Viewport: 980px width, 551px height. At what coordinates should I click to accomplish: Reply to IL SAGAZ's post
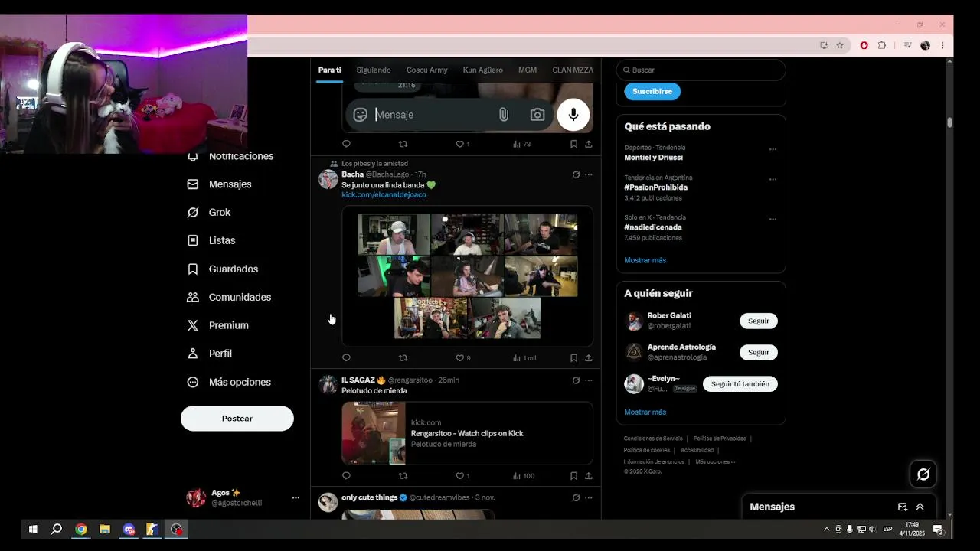point(346,475)
